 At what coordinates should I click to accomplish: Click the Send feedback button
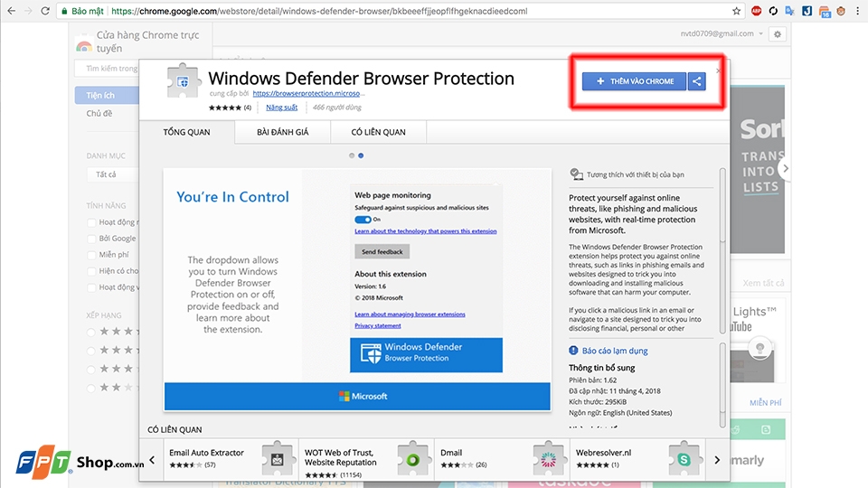pyautogui.click(x=382, y=252)
